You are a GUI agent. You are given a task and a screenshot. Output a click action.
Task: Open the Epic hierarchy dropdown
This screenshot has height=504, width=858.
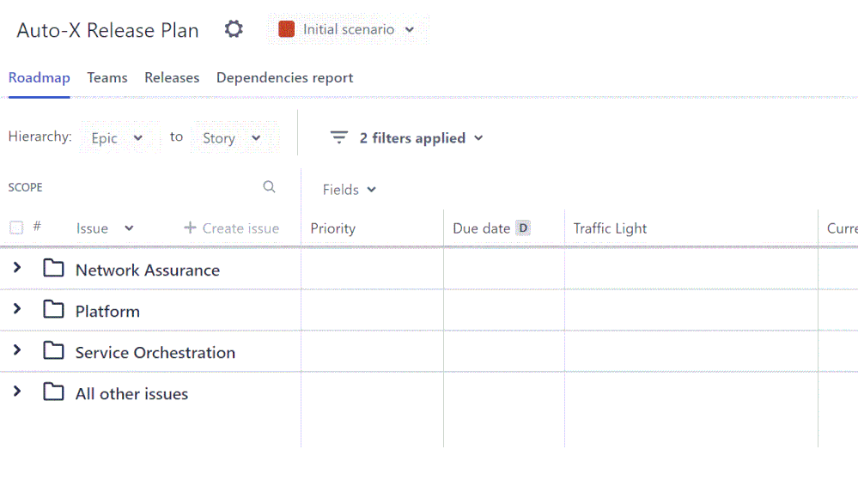(117, 138)
